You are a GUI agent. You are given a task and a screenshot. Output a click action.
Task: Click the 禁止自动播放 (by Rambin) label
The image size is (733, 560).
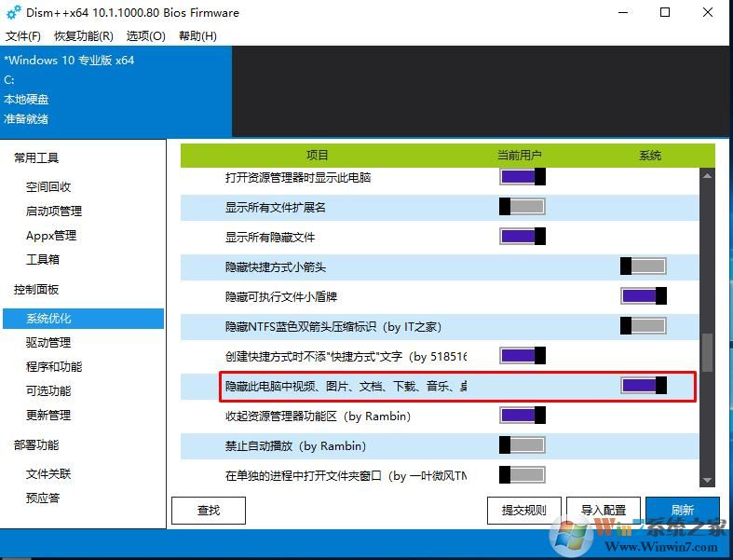click(x=295, y=445)
